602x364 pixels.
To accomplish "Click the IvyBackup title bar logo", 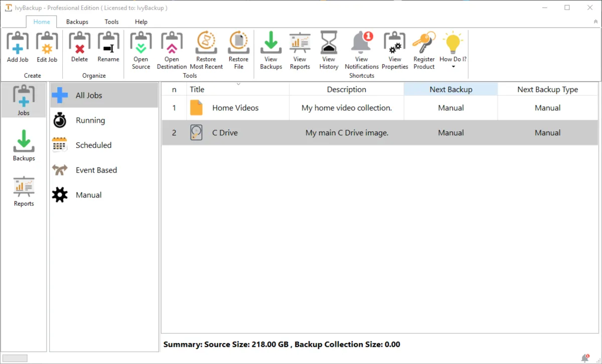I will point(8,8).
